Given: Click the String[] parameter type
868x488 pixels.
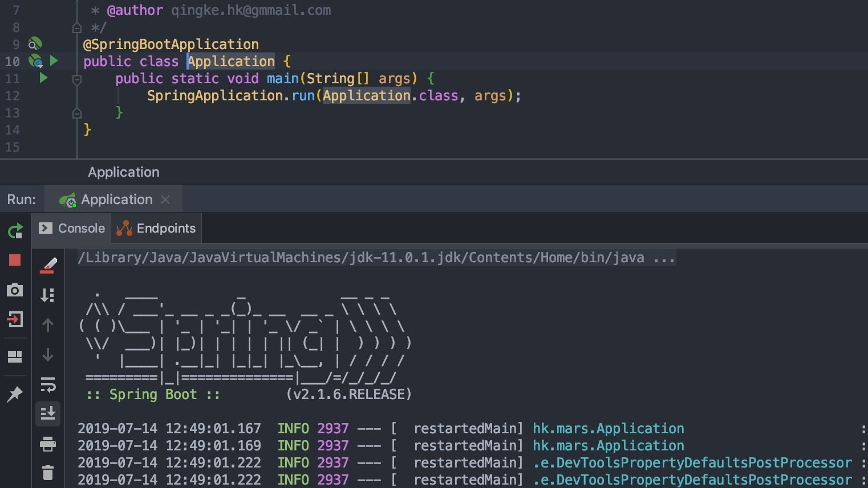Looking at the screenshot, I should coord(338,79).
